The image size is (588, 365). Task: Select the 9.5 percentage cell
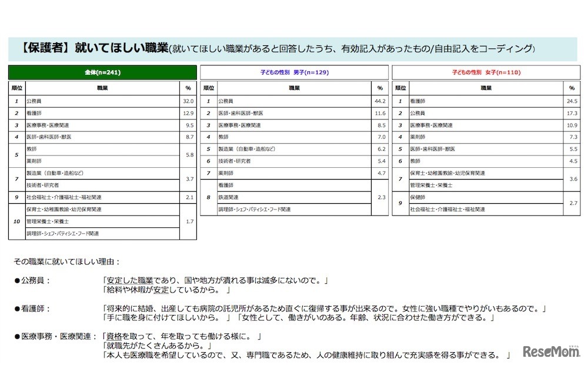click(x=188, y=125)
